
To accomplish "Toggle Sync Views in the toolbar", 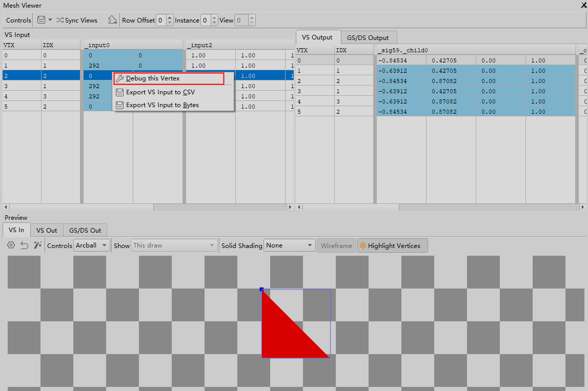I will pos(77,20).
